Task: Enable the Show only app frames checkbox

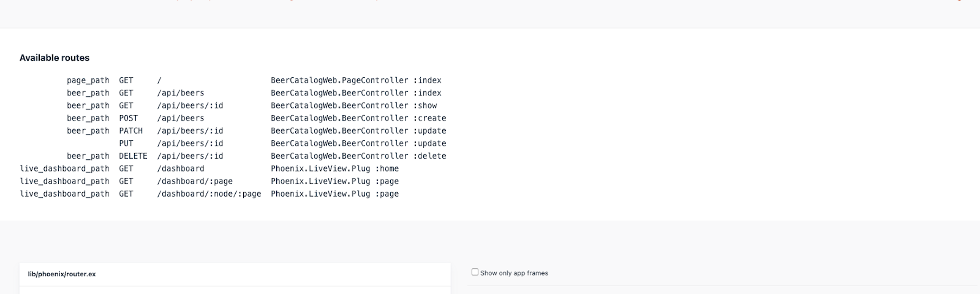Action: (475, 272)
